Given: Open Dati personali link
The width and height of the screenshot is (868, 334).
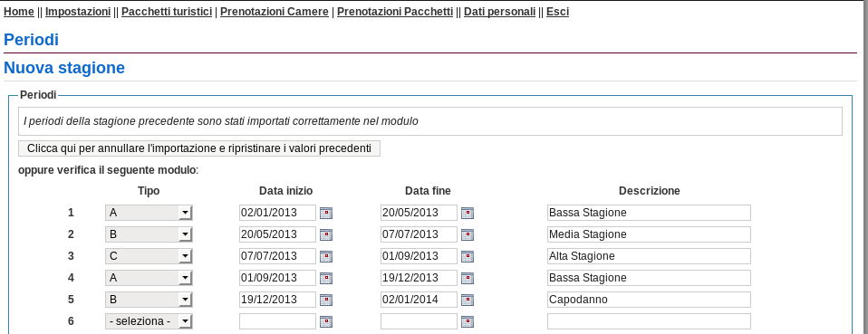Looking at the screenshot, I should [x=499, y=12].
